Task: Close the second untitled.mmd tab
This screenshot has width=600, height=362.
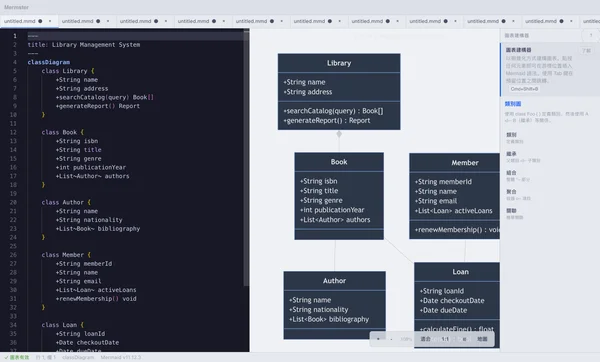Action: (x=108, y=21)
